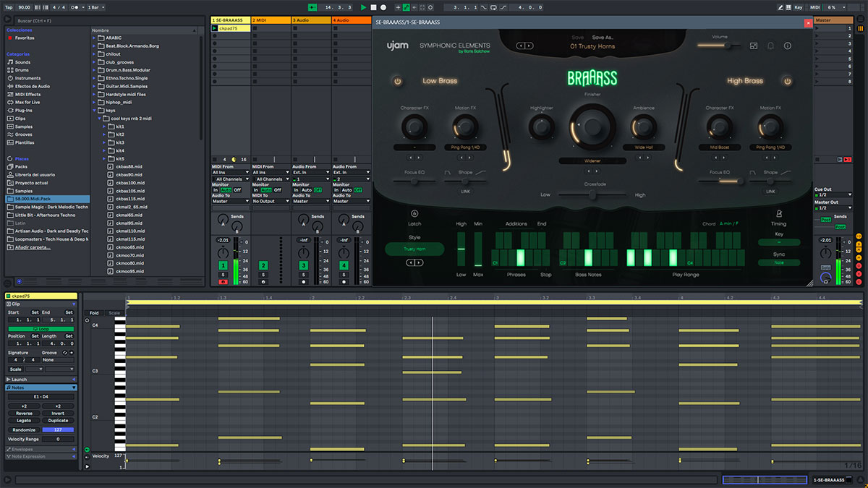Viewport: 868px width, 488px height.
Task: Select the 3 Audio track header
Action: (x=311, y=20)
